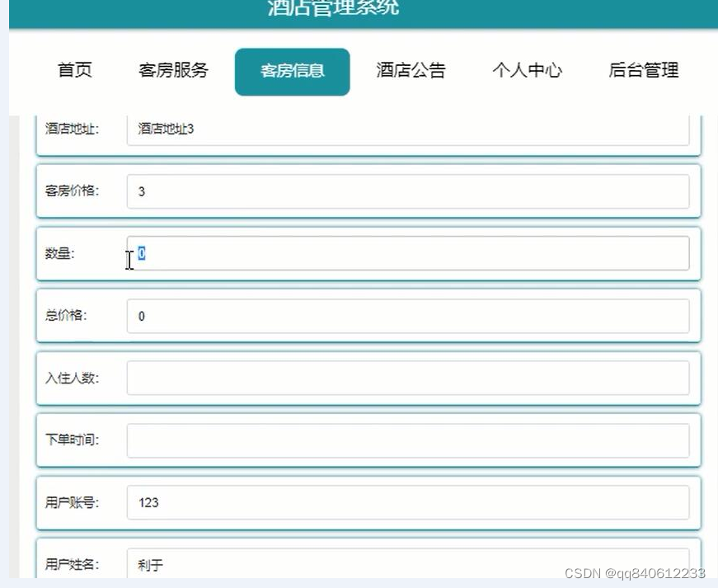Image resolution: width=718 pixels, height=588 pixels.
Task: Click the empty 下单时间 field
Action: [408, 440]
